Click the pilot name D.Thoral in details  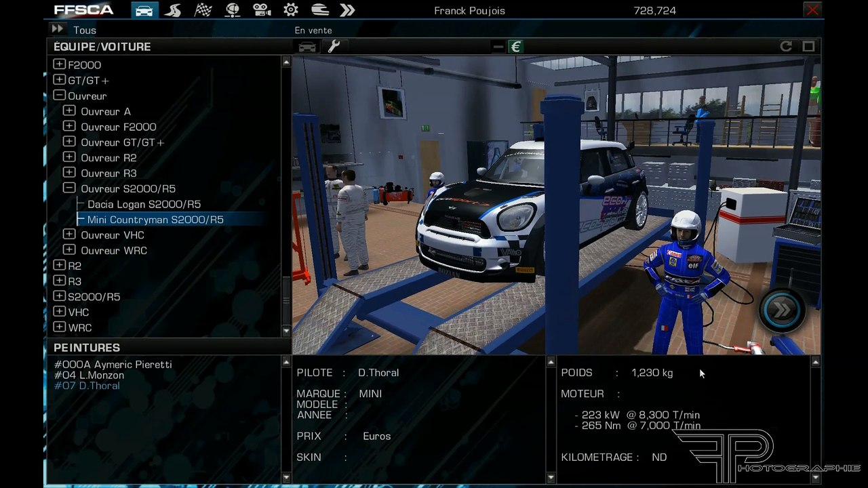pyautogui.click(x=378, y=373)
